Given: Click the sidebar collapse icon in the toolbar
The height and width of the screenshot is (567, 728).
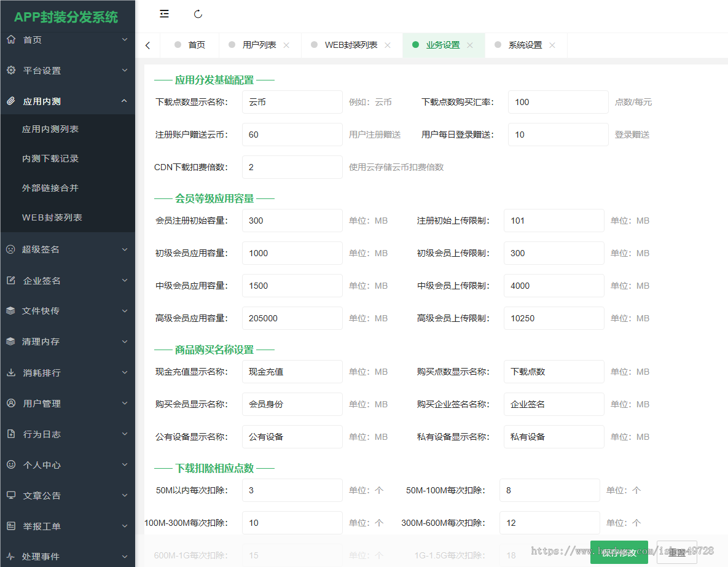Looking at the screenshot, I should [164, 14].
